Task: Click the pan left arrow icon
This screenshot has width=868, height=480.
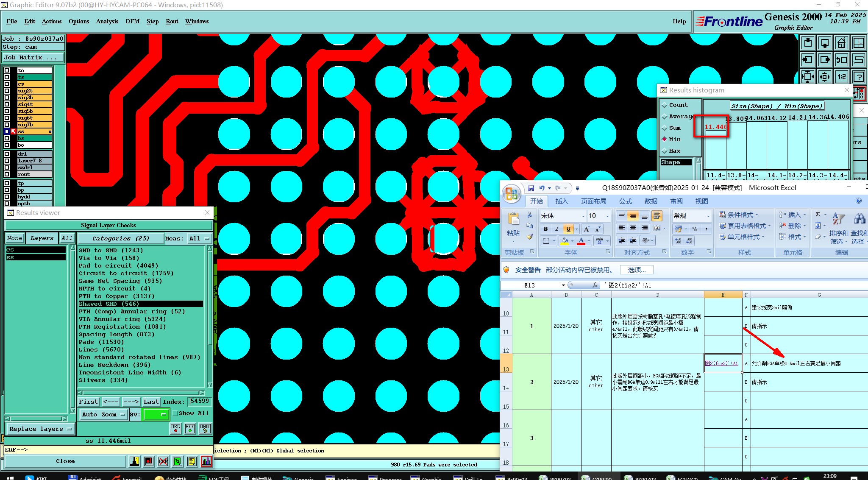Action: click(808, 60)
